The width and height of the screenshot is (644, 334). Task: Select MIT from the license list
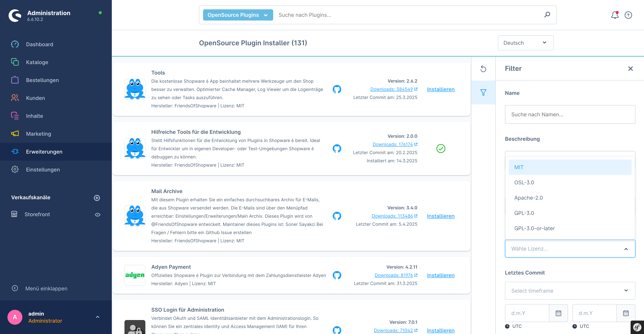point(570,167)
